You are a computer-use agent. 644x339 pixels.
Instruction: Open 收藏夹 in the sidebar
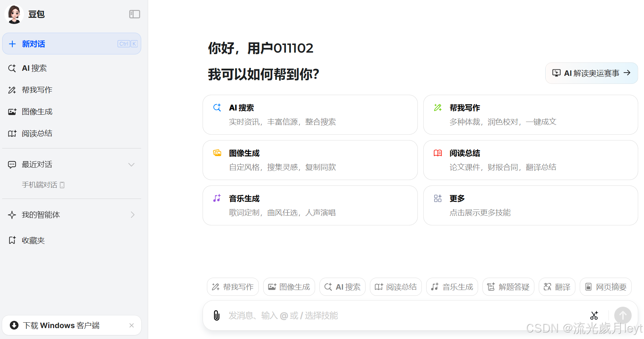72,240
